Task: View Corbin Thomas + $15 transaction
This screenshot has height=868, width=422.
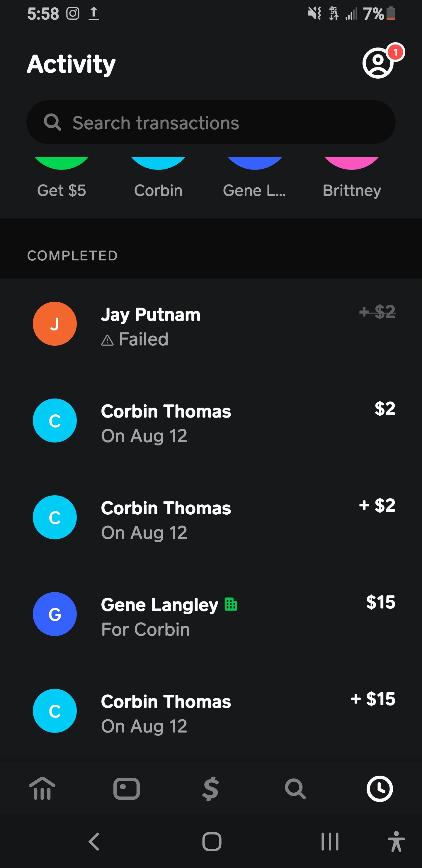Action: [211, 712]
